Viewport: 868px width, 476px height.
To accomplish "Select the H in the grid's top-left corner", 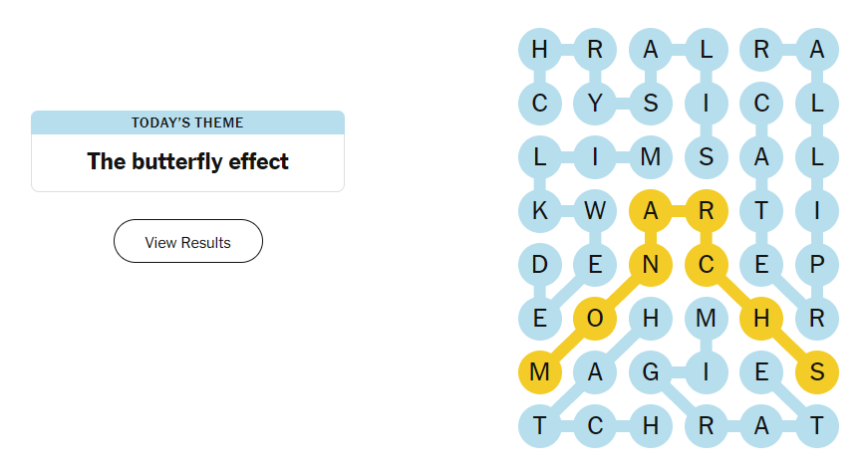I will click(x=539, y=48).
